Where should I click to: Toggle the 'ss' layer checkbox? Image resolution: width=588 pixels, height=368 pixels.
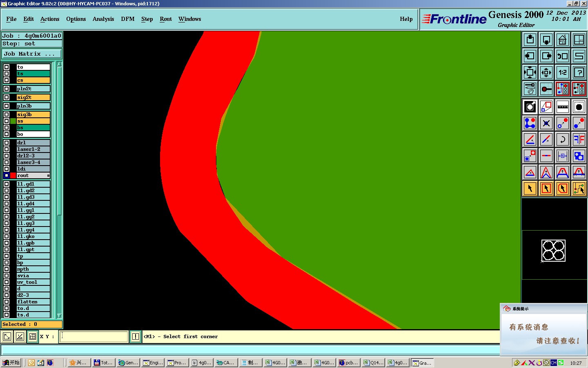click(7, 121)
